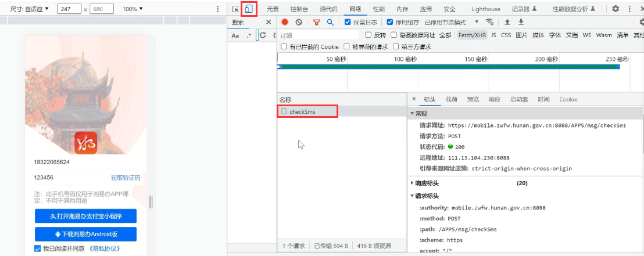Open network conditions wifi icon
This screenshot has height=256, width=644.
[x=490, y=22]
